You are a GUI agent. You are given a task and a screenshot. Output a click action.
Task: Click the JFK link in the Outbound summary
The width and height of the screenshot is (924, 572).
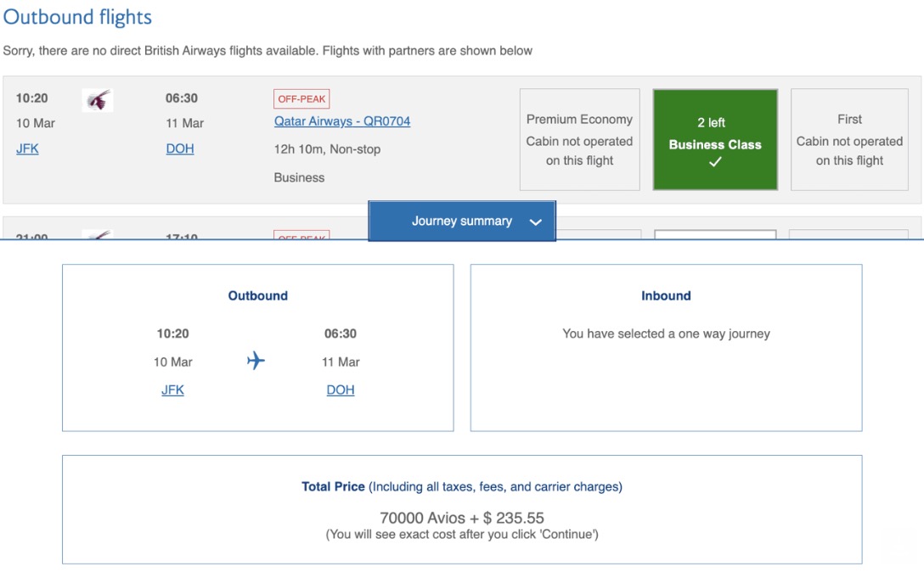(172, 390)
